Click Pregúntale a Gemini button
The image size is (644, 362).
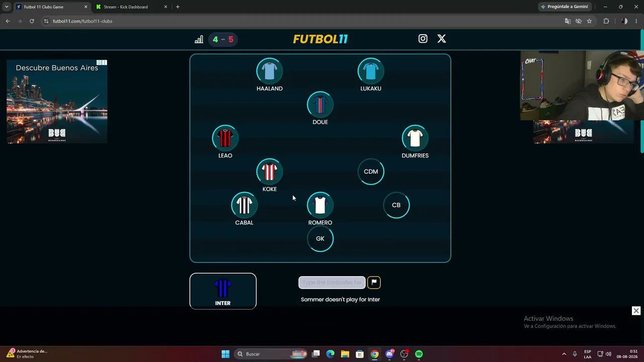(565, 7)
